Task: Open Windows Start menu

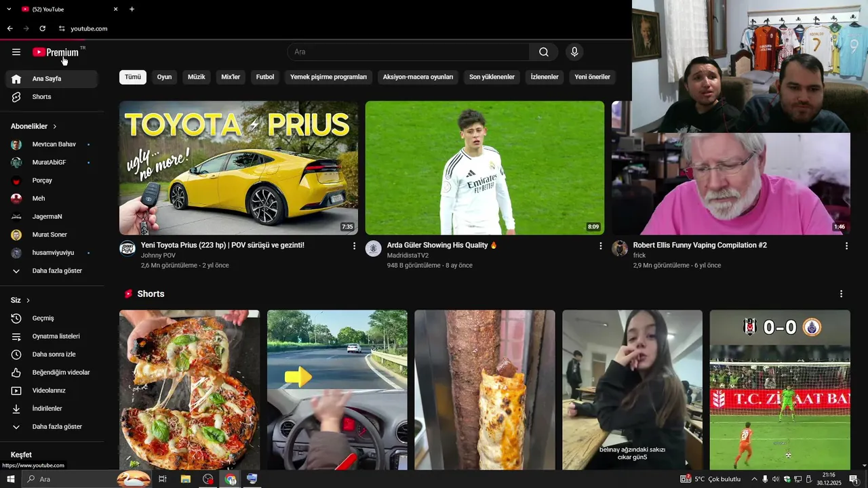Action: [x=10, y=479]
